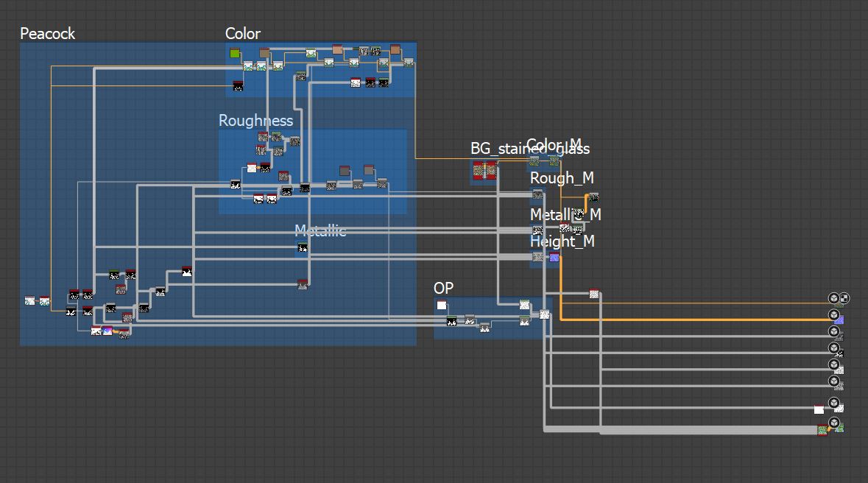The height and width of the screenshot is (483, 868).
Task: Select the black-and-white node in Metallic_M frame
Action: (537, 230)
